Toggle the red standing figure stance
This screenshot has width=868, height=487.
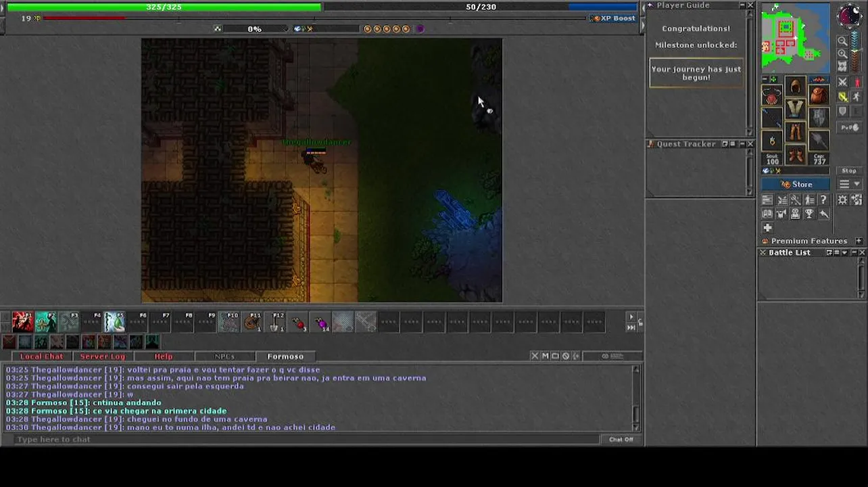(857, 82)
